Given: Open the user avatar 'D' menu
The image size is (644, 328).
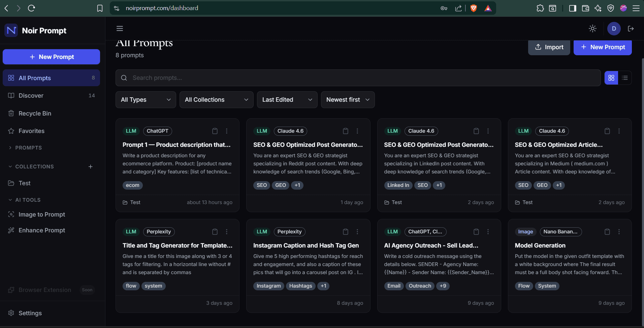Looking at the screenshot, I should pyautogui.click(x=614, y=29).
